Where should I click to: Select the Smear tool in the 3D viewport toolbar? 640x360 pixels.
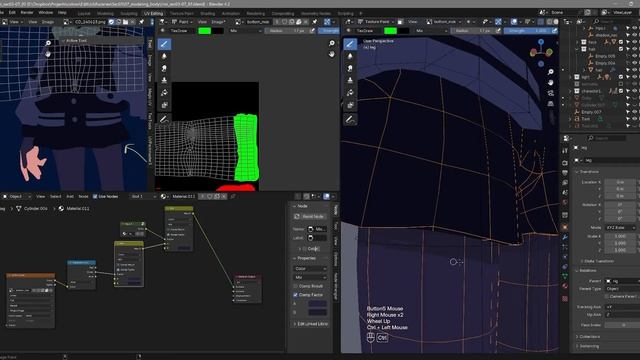click(350, 69)
